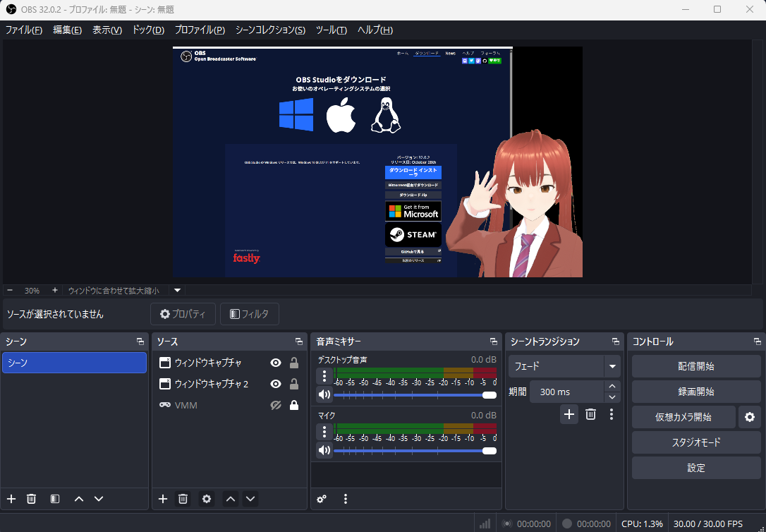Pop out the 音声ミキサー dock icon
Image resolution: width=766 pixels, height=532 pixels.
[x=494, y=341]
